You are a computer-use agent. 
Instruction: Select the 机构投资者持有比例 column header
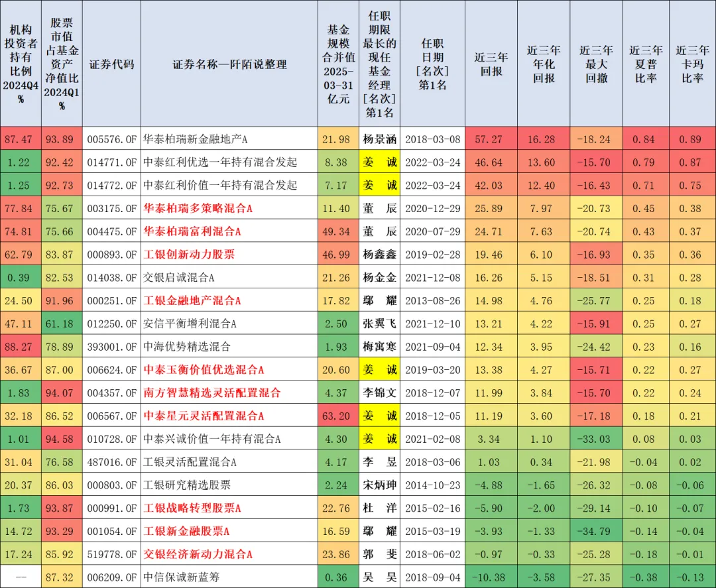(x=21, y=64)
